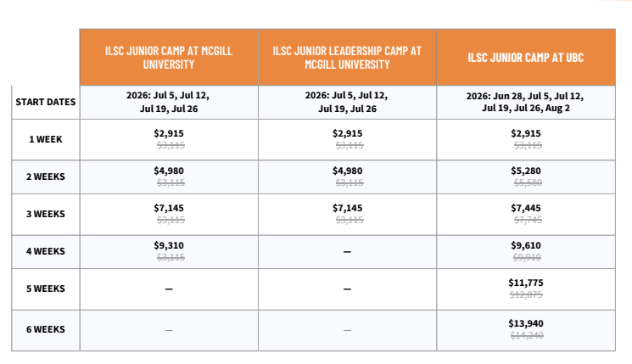
Task: Click the $5,280 two-week UBC price
Action: (x=525, y=171)
